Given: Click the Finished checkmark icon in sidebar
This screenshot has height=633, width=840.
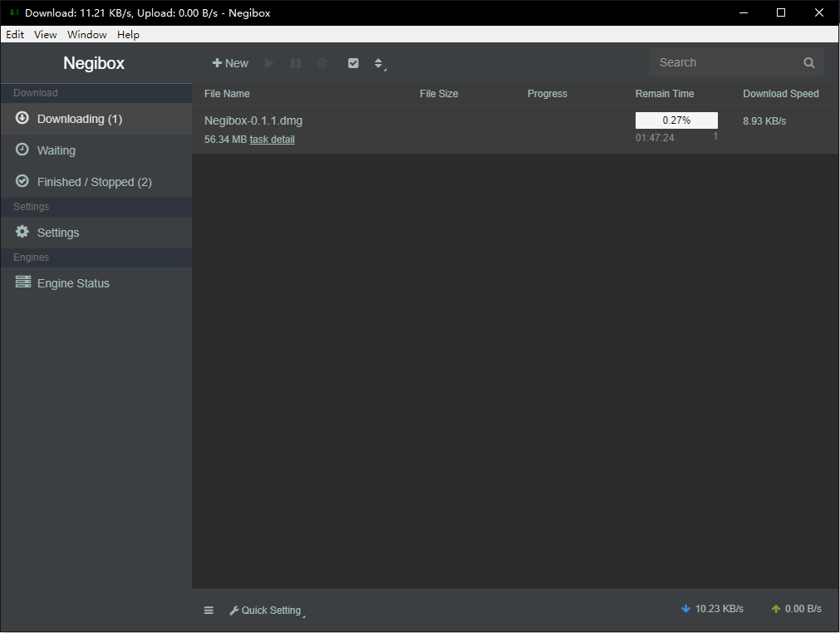Looking at the screenshot, I should pyautogui.click(x=22, y=181).
